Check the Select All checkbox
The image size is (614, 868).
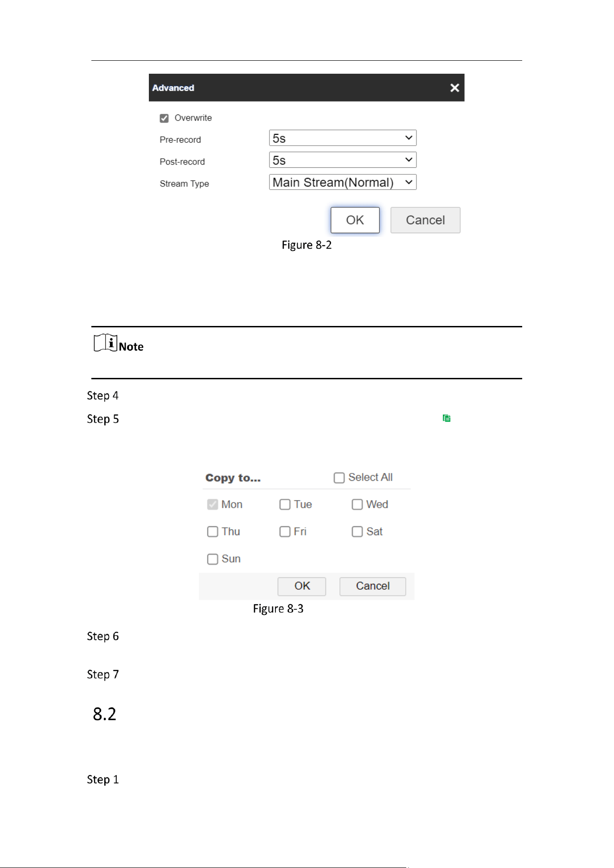339,478
